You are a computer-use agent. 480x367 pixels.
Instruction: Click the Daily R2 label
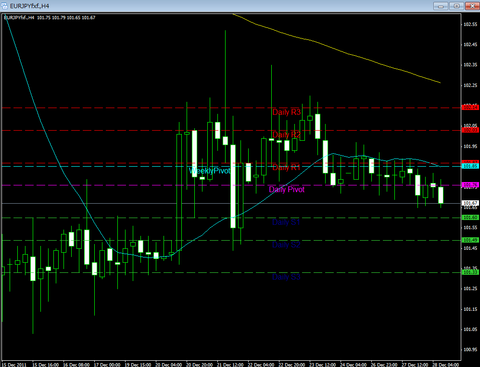point(286,135)
